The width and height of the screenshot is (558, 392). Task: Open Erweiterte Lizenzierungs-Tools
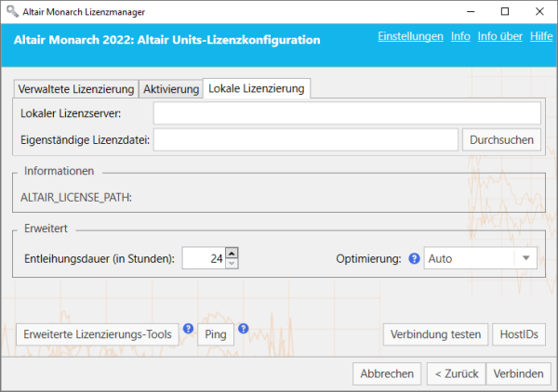[x=98, y=334]
